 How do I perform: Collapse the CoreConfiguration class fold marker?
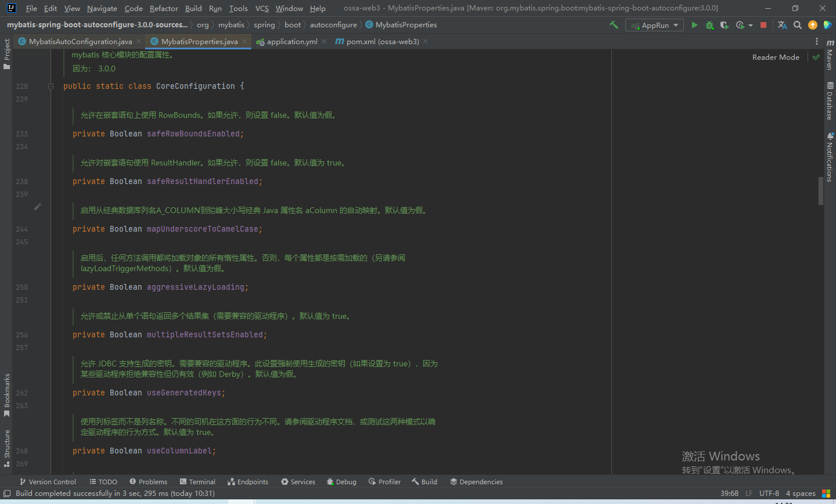[x=51, y=86]
